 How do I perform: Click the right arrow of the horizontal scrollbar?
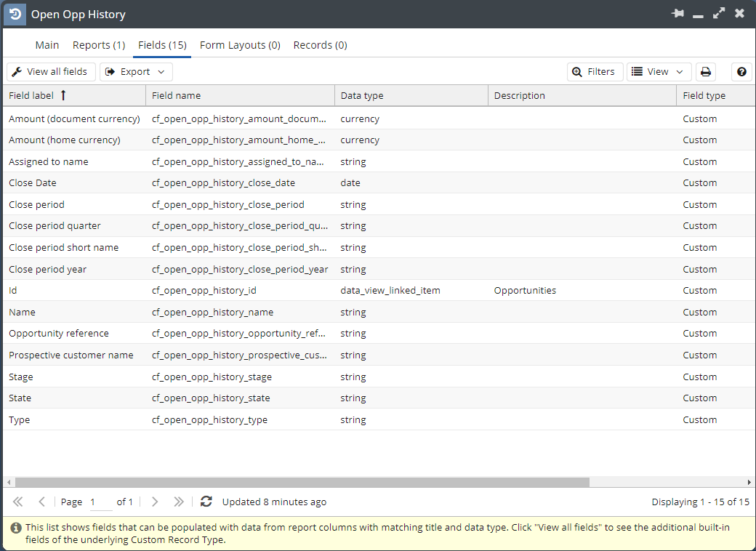click(x=749, y=482)
